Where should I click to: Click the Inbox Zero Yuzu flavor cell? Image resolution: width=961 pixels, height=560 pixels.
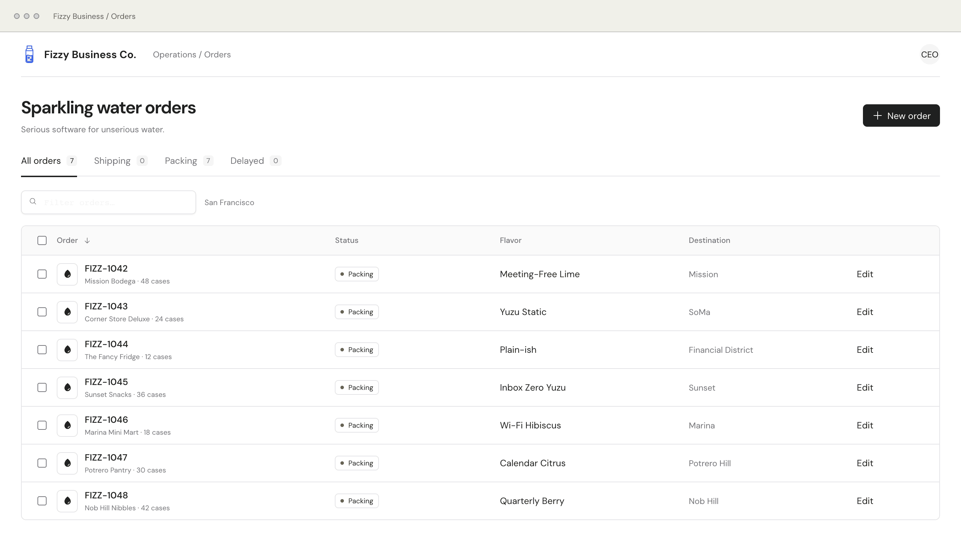tap(533, 387)
